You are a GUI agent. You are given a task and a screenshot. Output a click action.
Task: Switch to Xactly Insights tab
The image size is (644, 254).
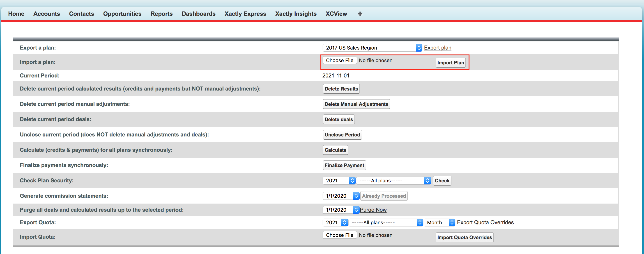click(296, 14)
